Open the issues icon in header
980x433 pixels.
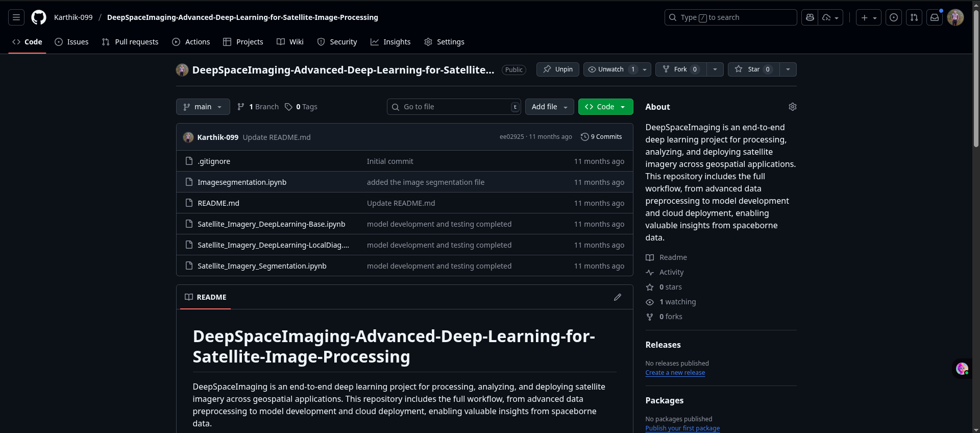click(x=894, y=17)
